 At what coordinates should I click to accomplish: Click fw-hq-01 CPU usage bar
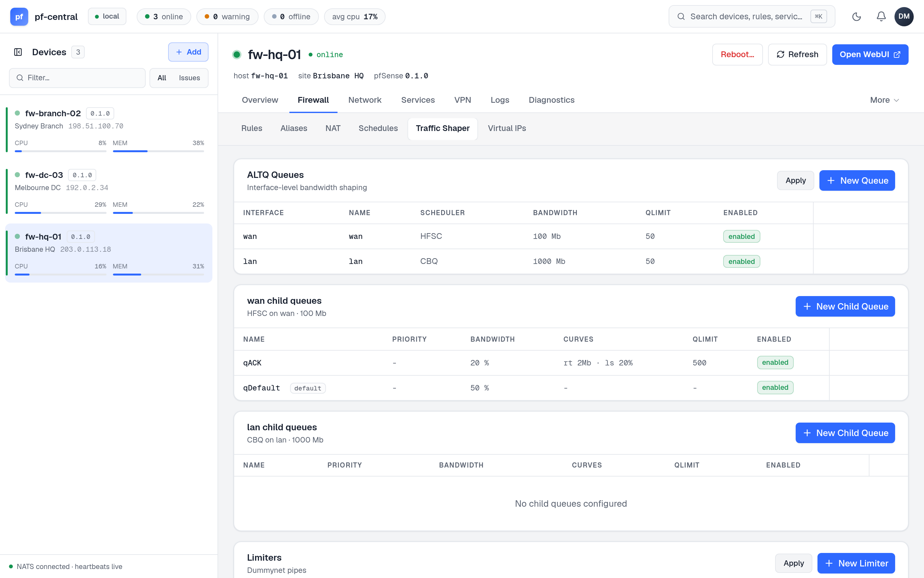tap(60, 275)
